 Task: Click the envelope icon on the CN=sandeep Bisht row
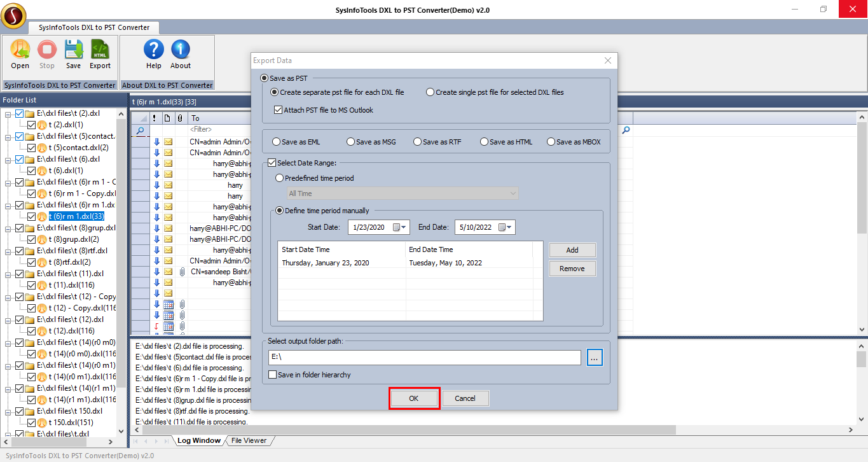point(168,271)
